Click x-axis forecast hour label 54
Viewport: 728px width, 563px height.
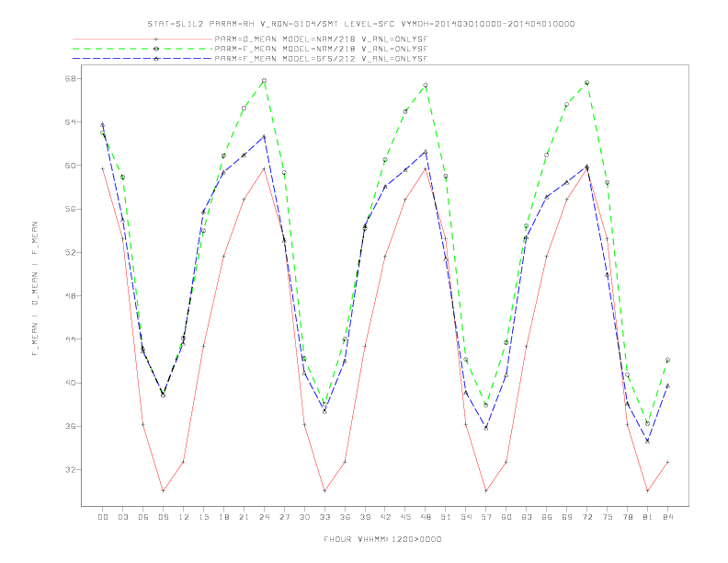click(466, 517)
